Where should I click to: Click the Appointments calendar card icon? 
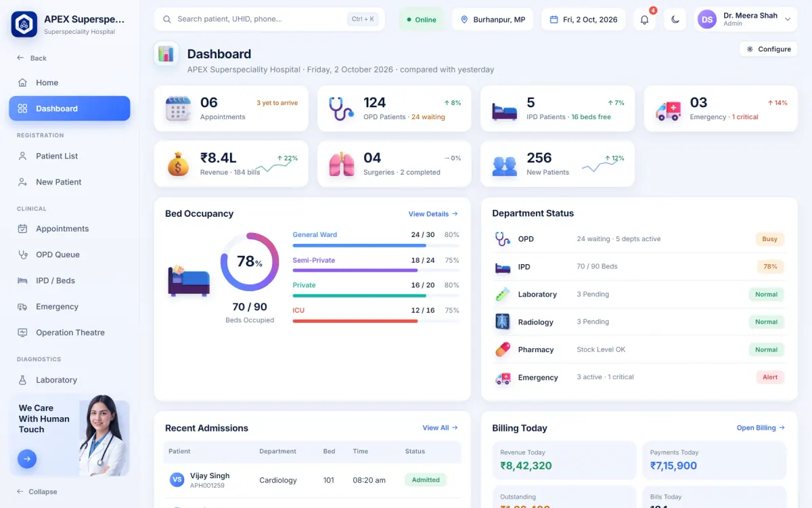pos(178,108)
